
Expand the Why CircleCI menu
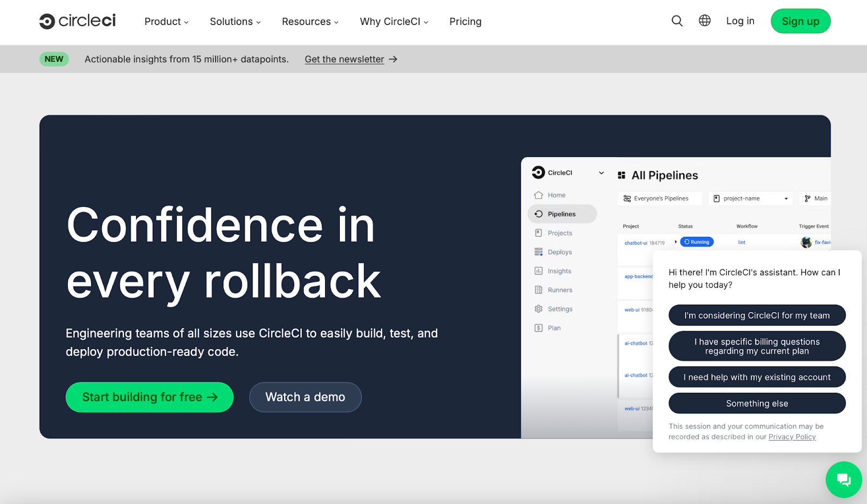(394, 22)
